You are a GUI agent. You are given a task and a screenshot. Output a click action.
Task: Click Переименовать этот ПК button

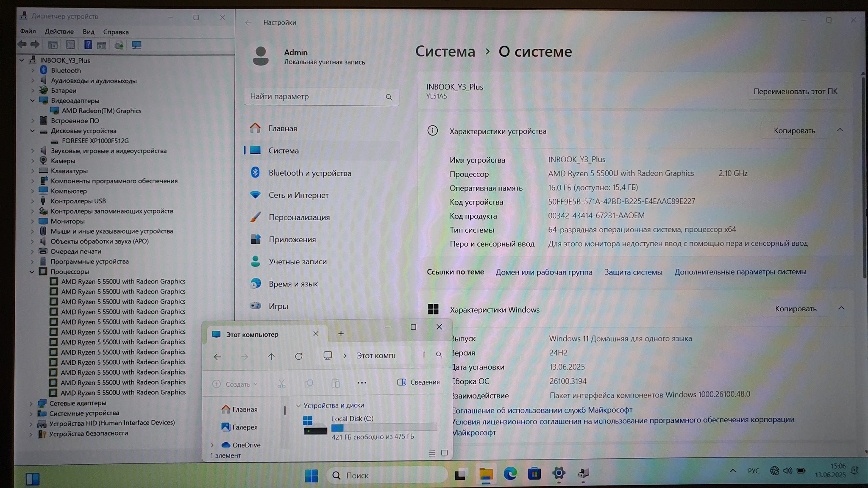tap(795, 91)
